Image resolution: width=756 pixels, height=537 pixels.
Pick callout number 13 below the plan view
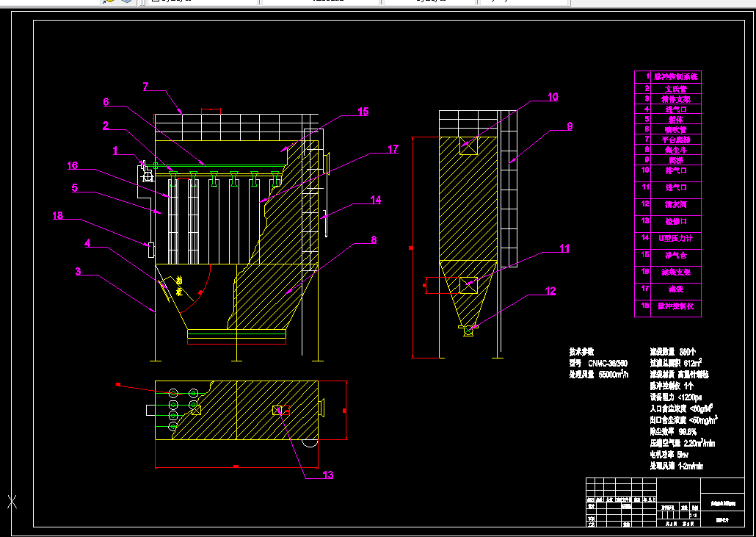pos(328,475)
